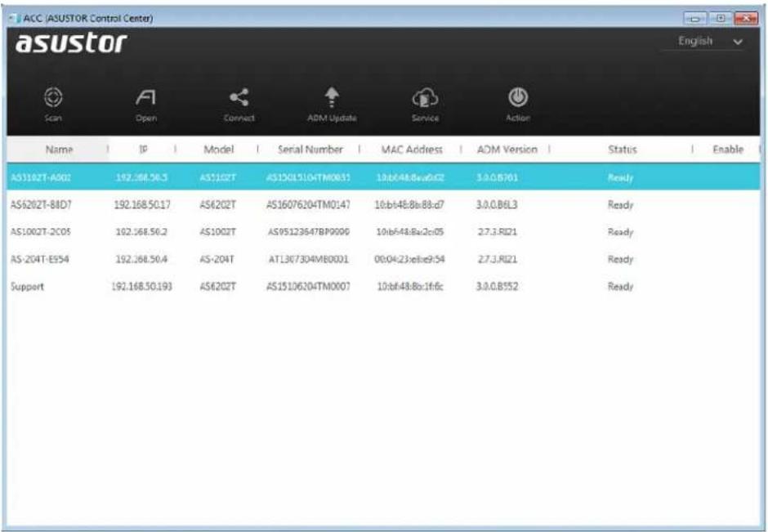Click ADM version 3.0.0.B552

(x=497, y=286)
